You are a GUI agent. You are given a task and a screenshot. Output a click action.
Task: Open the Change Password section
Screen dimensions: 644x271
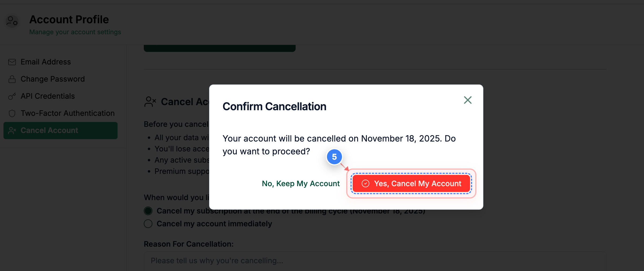[x=52, y=79]
